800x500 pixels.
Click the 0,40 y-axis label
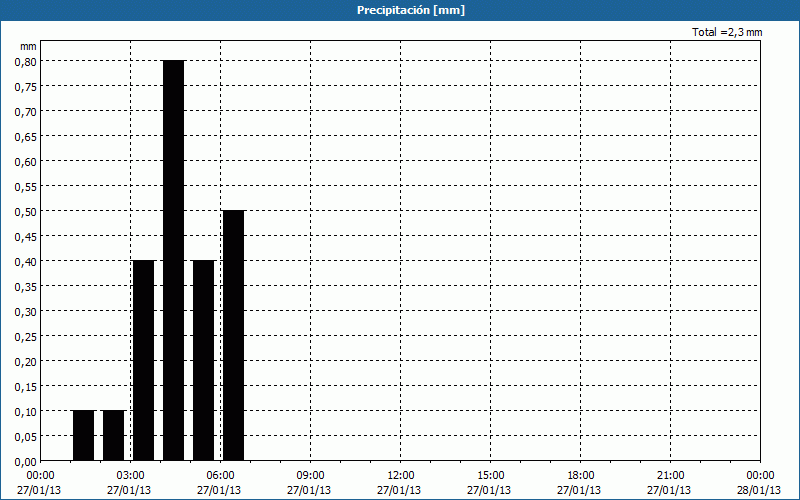[x=26, y=262]
